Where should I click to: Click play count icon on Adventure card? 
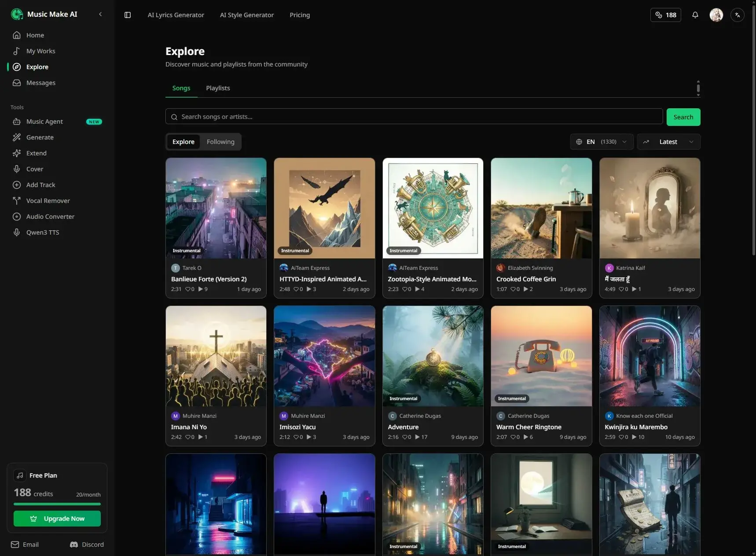click(417, 437)
